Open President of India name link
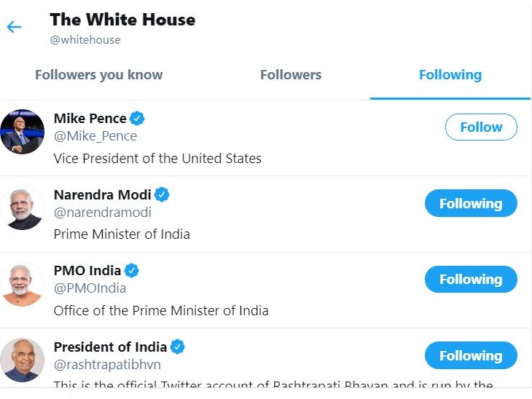The height and width of the screenshot is (399, 532). pyautogui.click(x=110, y=347)
